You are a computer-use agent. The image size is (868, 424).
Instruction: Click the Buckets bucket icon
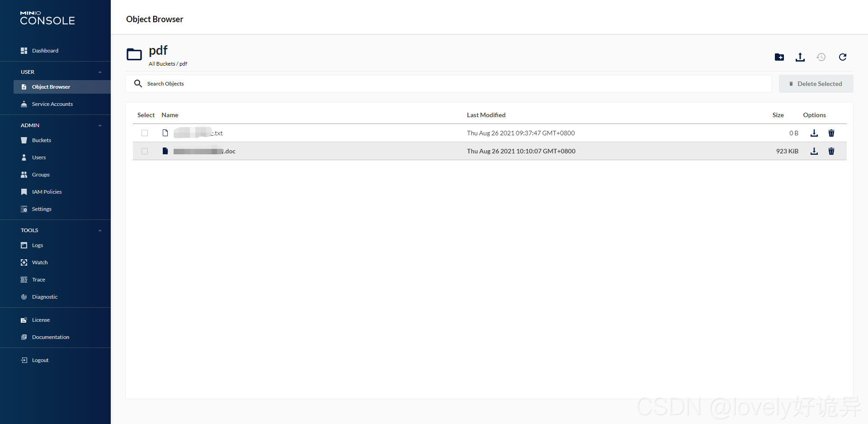[24, 140]
